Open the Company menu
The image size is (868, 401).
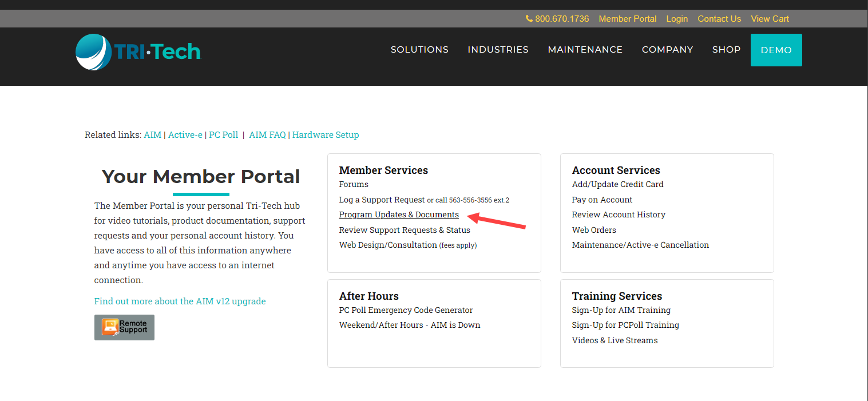(667, 50)
